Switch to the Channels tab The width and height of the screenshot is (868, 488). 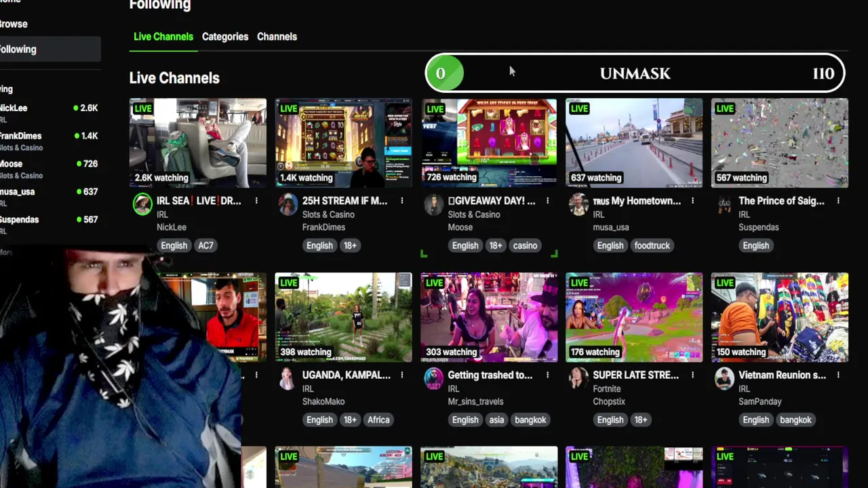point(277,37)
